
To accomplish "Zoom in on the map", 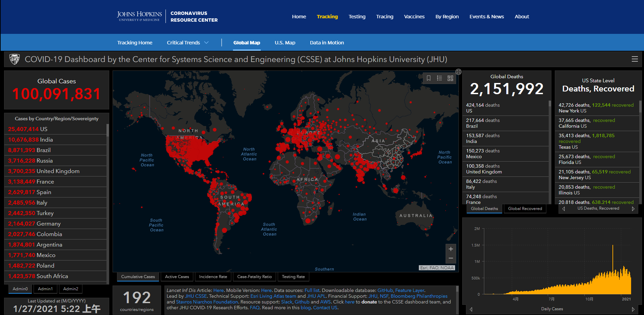I will click(x=451, y=249).
